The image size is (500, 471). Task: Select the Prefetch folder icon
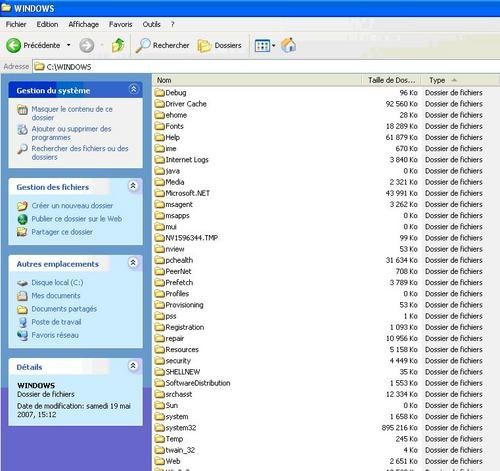click(160, 282)
